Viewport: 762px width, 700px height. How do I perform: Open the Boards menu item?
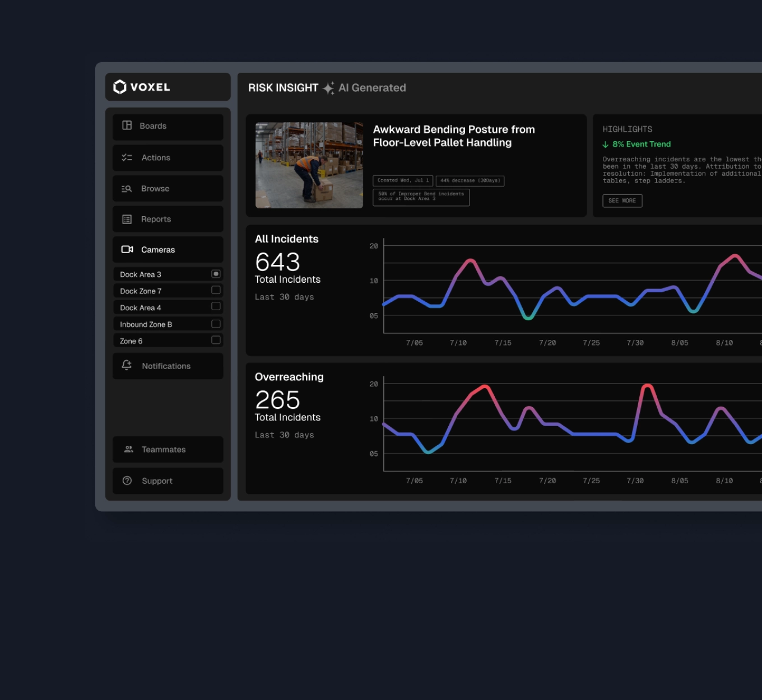tap(168, 127)
